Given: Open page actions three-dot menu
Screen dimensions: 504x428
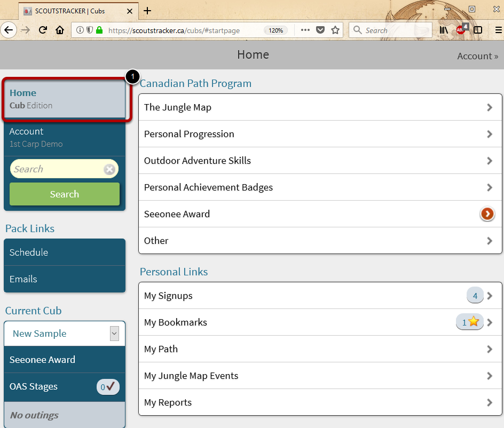Looking at the screenshot, I should click(305, 30).
